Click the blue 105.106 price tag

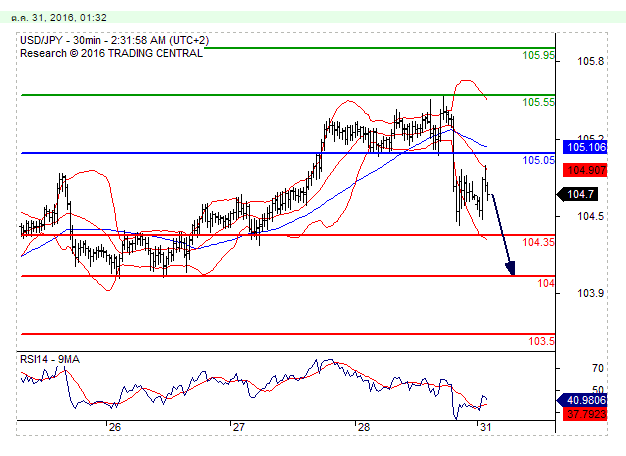point(585,147)
